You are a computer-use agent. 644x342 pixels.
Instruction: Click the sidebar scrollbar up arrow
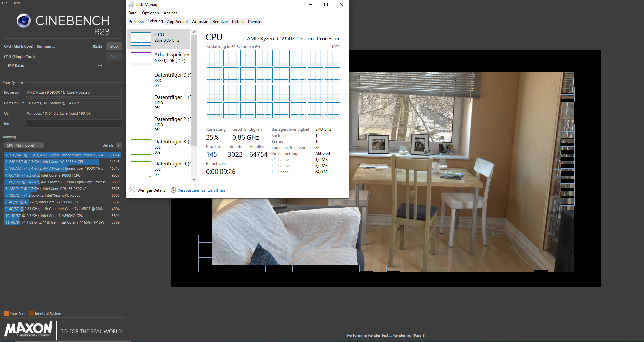click(194, 32)
